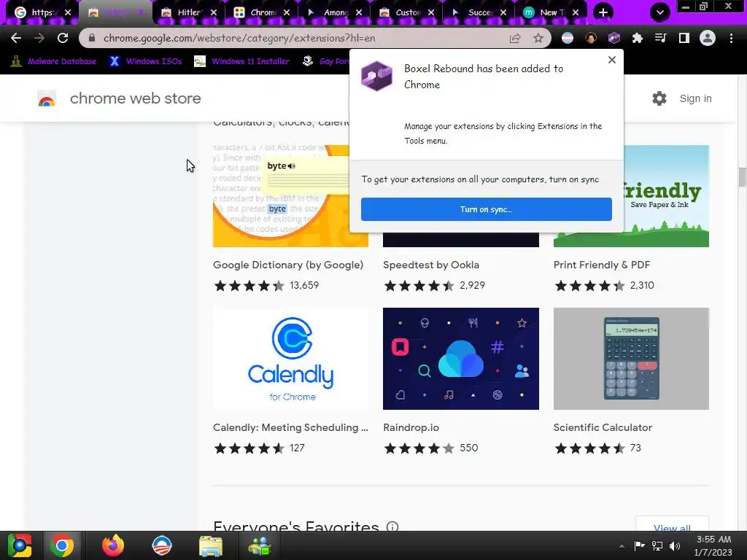Open the tab search dropdown arrow
This screenshot has width=747, height=560.
tap(659, 12)
